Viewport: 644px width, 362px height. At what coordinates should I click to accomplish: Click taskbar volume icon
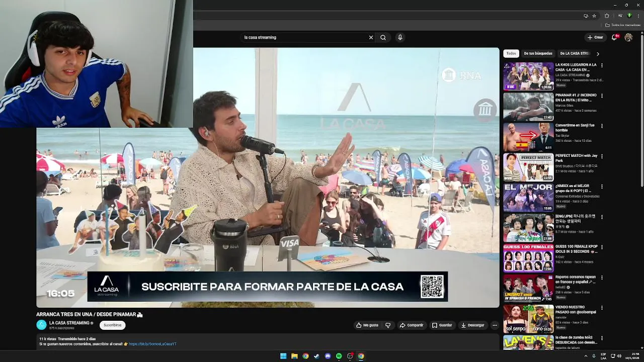point(619,356)
